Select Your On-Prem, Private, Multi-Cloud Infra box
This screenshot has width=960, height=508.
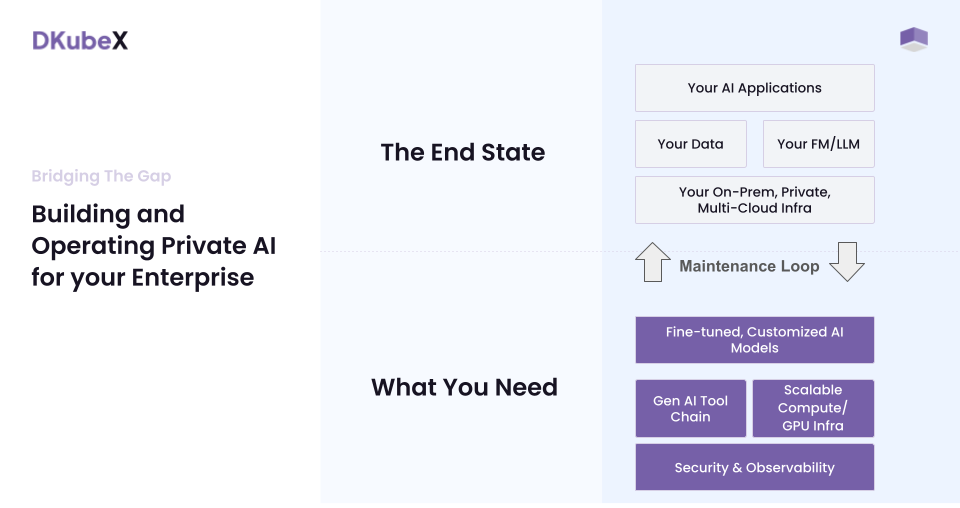pos(754,200)
